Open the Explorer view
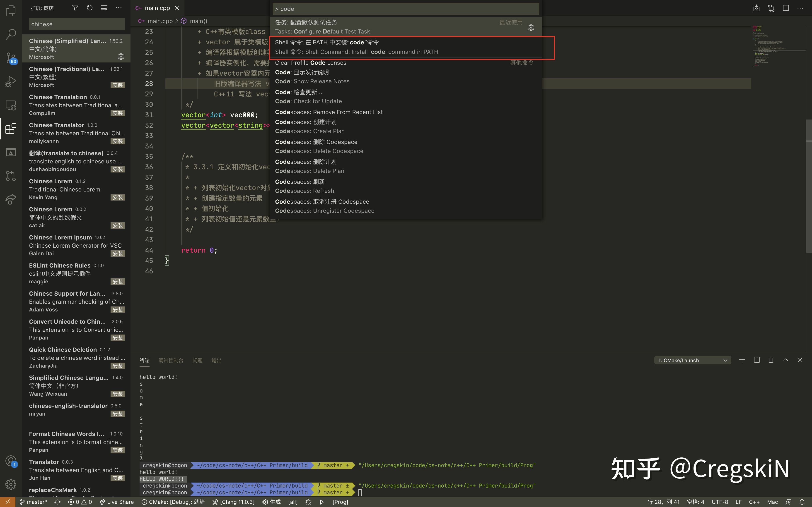The width and height of the screenshot is (812, 507). point(10,10)
